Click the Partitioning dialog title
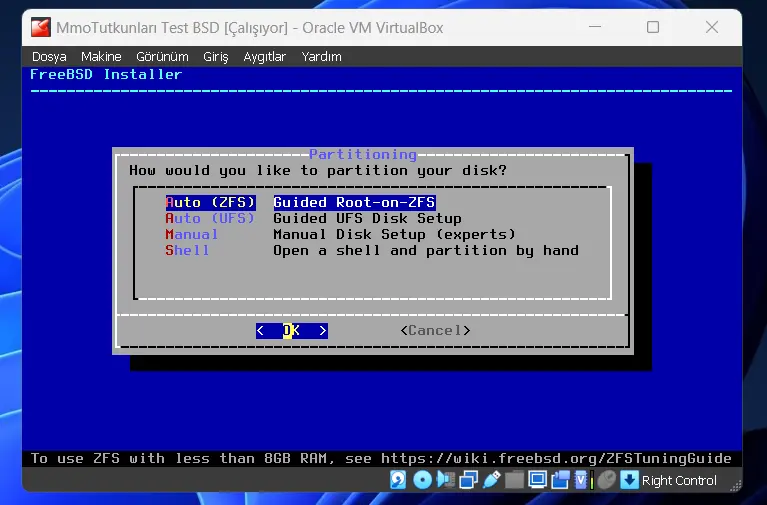Image resolution: width=767 pixels, height=505 pixels. [x=363, y=155]
